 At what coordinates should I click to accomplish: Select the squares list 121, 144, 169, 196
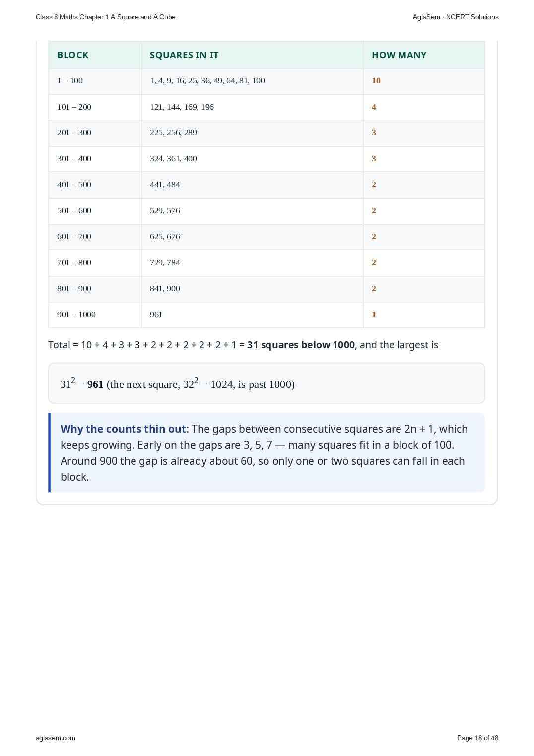[x=182, y=107]
